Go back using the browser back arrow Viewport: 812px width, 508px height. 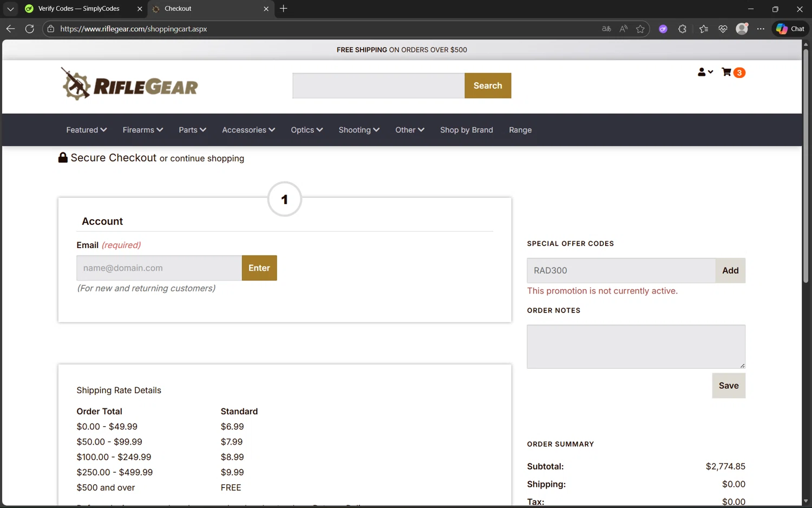(10, 29)
